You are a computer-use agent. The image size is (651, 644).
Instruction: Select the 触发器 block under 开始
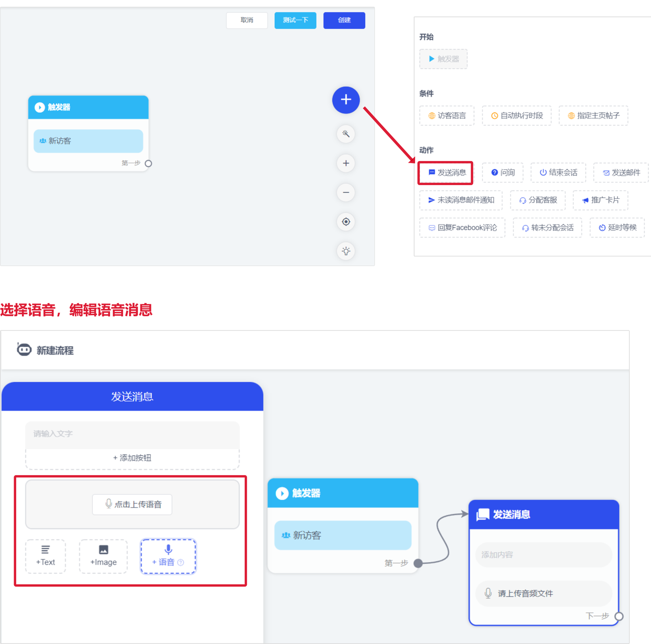coord(443,59)
